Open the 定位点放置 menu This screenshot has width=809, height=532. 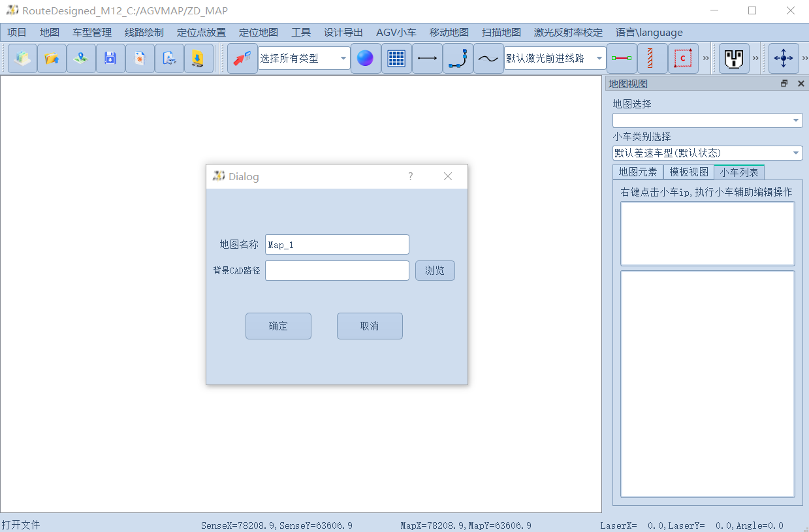[x=201, y=33]
